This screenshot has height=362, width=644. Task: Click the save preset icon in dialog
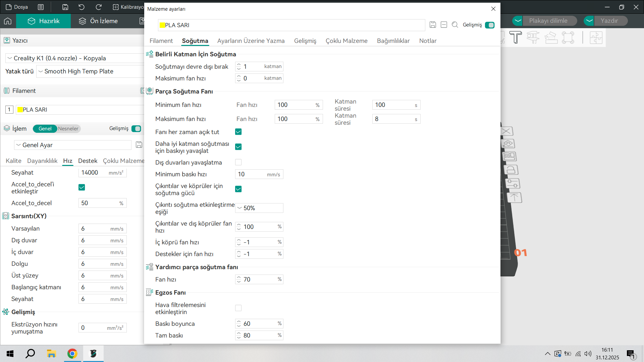point(433,25)
